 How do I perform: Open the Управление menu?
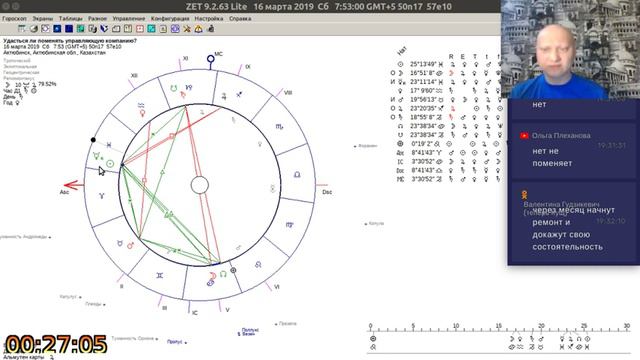coord(129,18)
